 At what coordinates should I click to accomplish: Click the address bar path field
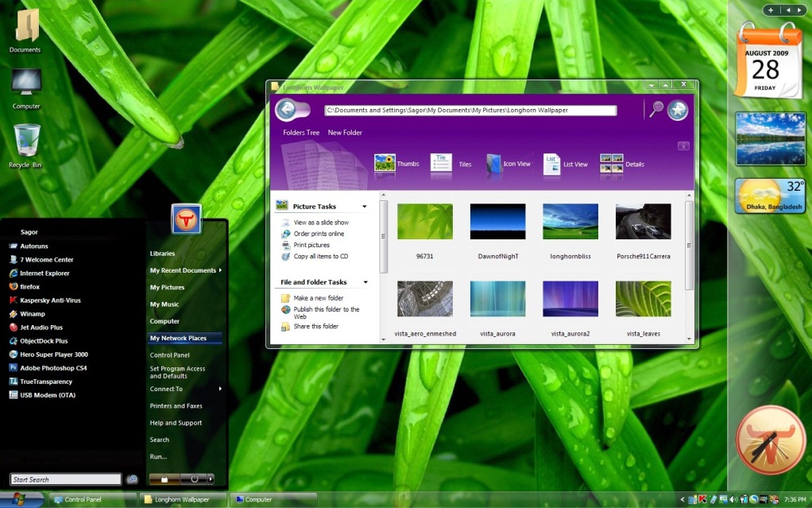470,111
